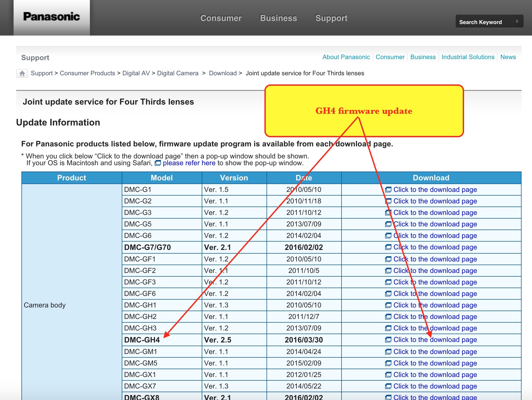This screenshot has height=400, width=532.
Task: Click popup icon in DMC-G7/G70 download row
Action: [x=388, y=247]
